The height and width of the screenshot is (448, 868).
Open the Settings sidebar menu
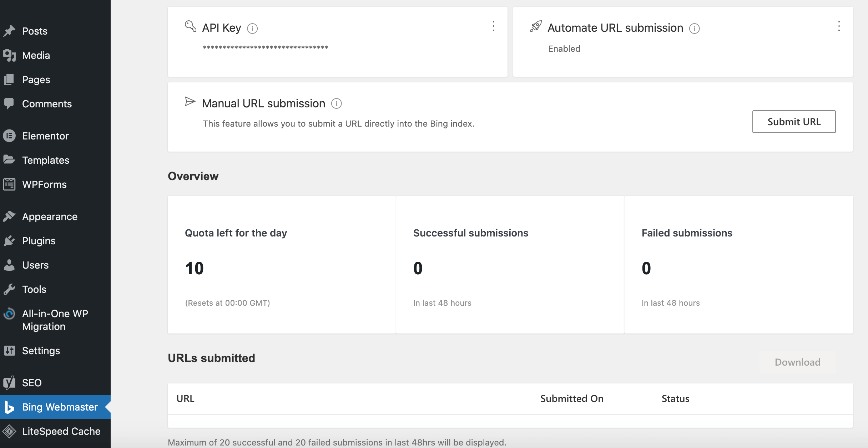41,351
